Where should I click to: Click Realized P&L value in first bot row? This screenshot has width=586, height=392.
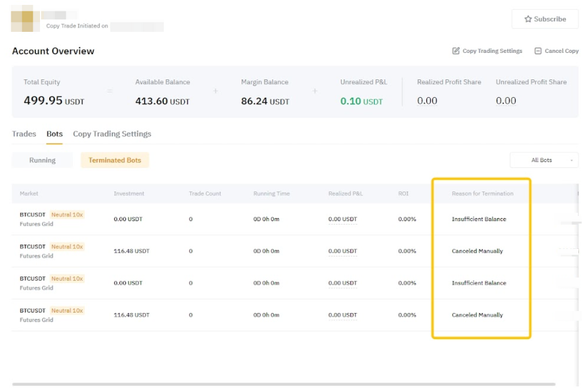point(343,219)
